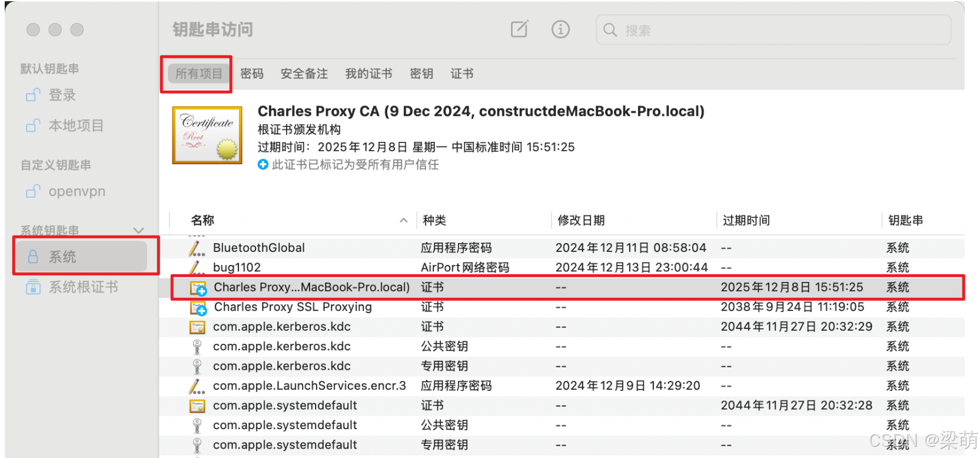Switch to the 密码 tab
The height and width of the screenshot is (458, 980).
coord(252,74)
